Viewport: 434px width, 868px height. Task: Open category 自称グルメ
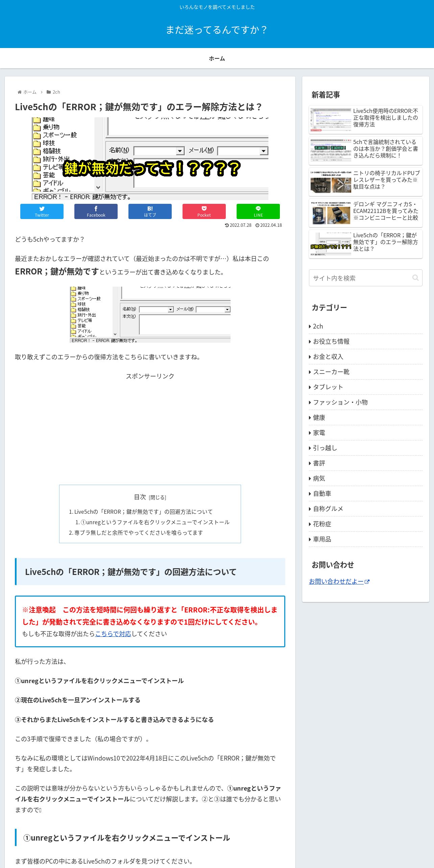point(366,509)
